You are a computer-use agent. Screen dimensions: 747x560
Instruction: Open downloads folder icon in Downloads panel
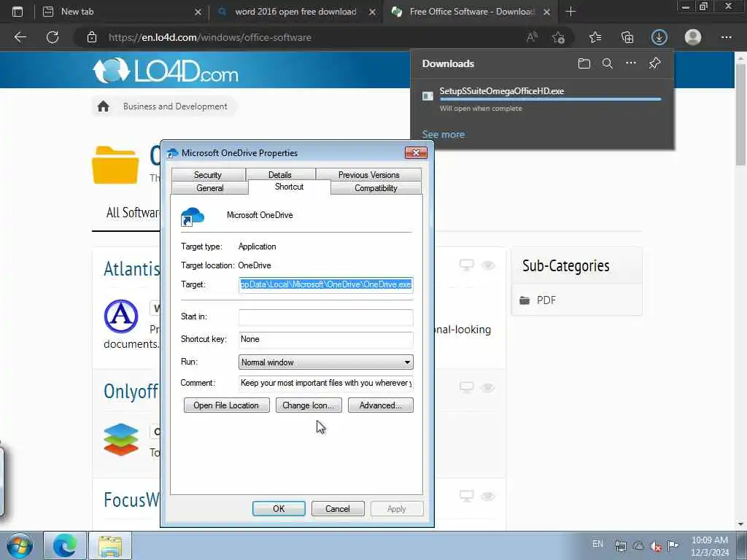click(x=584, y=63)
